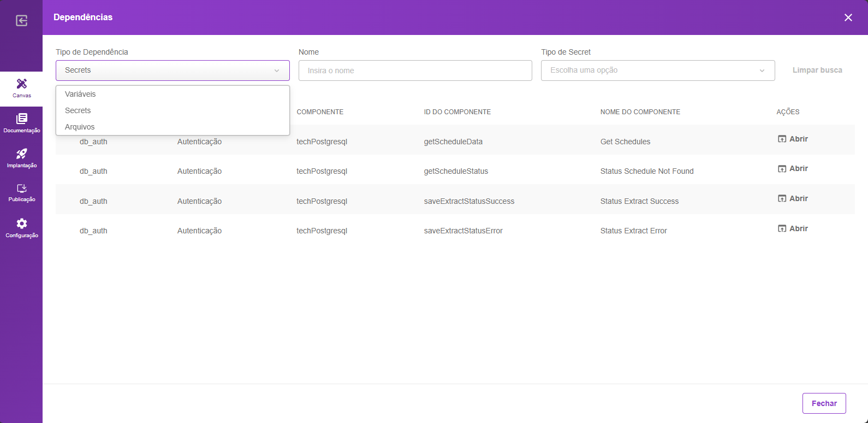Viewport: 868px width, 423px height.
Task: Click Abrir for saveExtractStatusSuccess row
Action: point(793,198)
